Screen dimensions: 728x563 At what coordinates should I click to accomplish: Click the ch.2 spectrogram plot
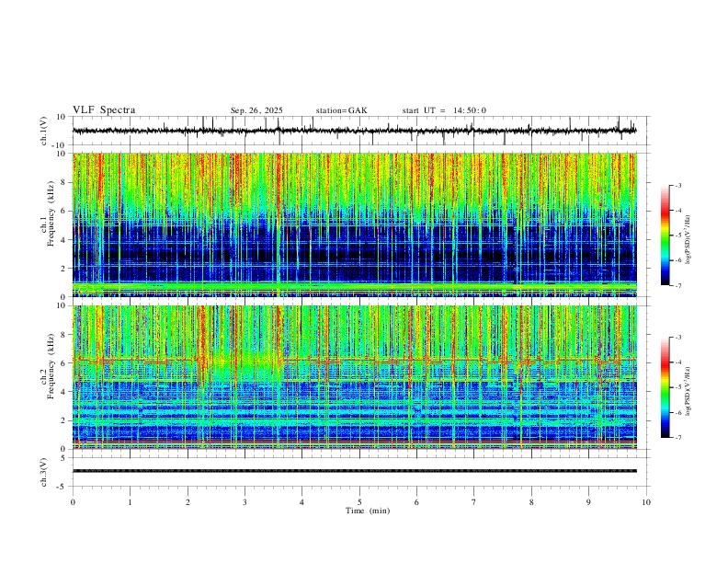[355, 377]
